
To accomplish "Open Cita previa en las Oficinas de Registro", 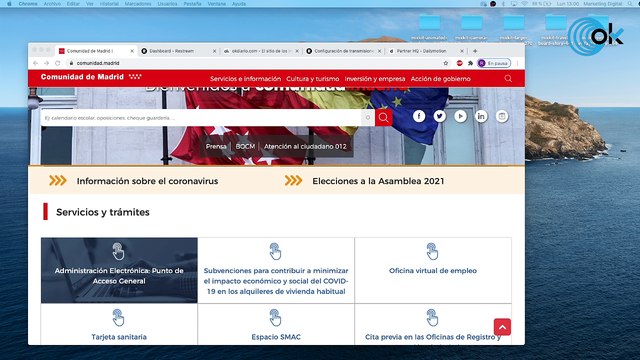I will tap(433, 337).
